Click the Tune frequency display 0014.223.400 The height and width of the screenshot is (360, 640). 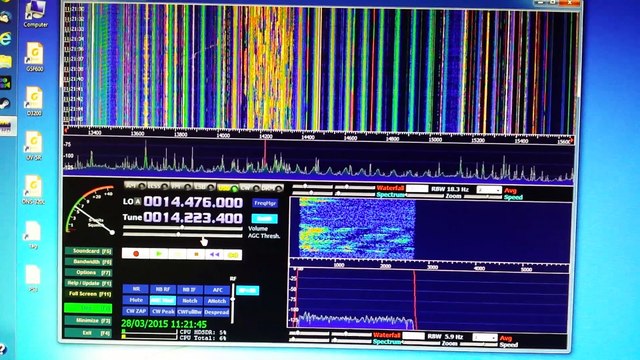(x=193, y=218)
